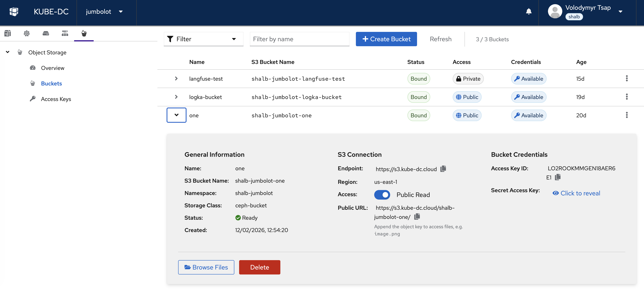Reveal the Secret Access Key

tap(576, 193)
